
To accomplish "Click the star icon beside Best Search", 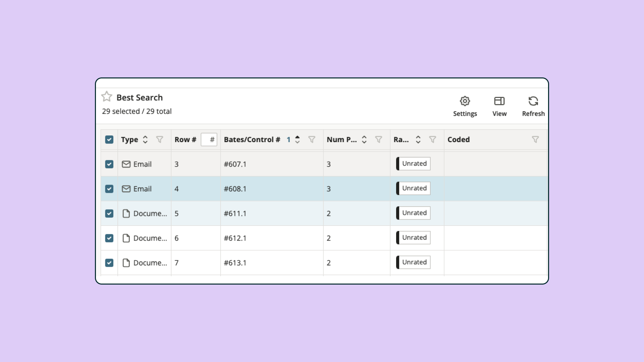I will (107, 97).
